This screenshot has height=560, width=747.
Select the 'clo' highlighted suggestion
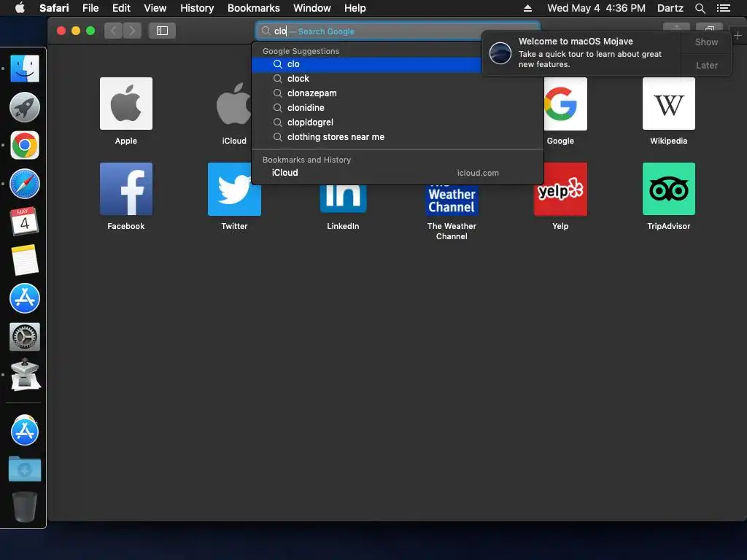coord(366,64)
